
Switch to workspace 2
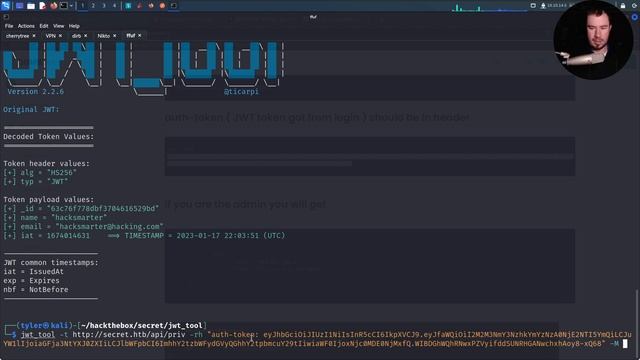coord(93,6)
